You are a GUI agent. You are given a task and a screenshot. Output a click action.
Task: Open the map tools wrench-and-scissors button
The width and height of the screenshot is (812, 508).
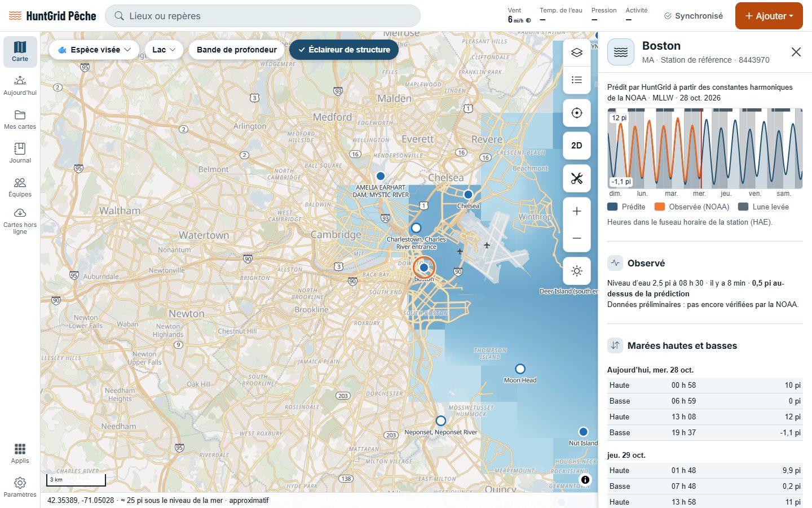click(x=576, y=178)
